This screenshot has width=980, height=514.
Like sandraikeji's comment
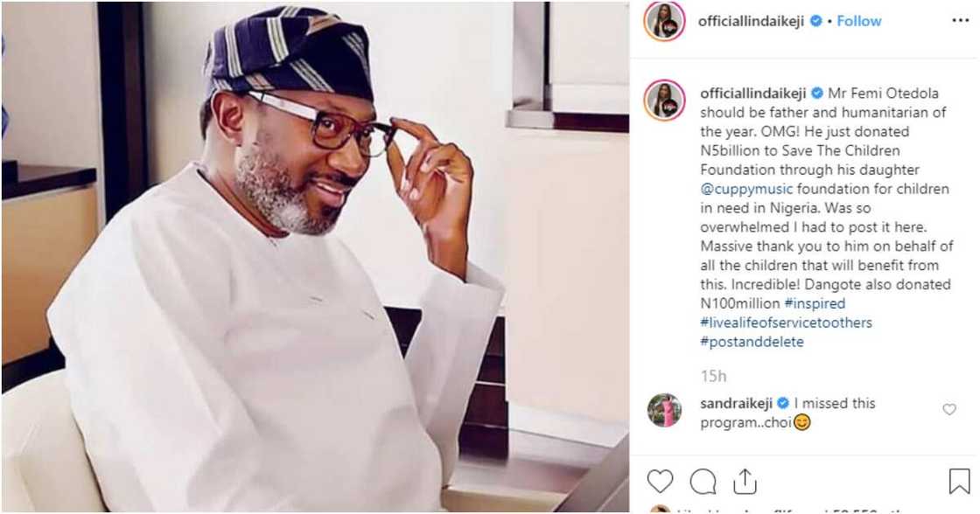click(x=949, y=409)
